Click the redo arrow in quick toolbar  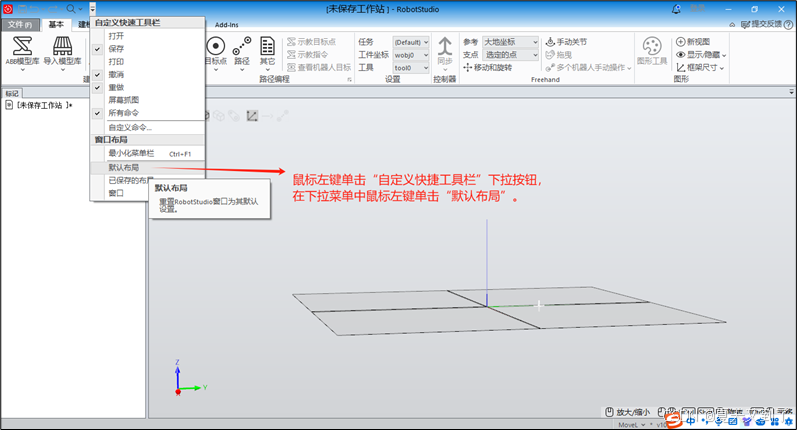click(x=52, y=9)
